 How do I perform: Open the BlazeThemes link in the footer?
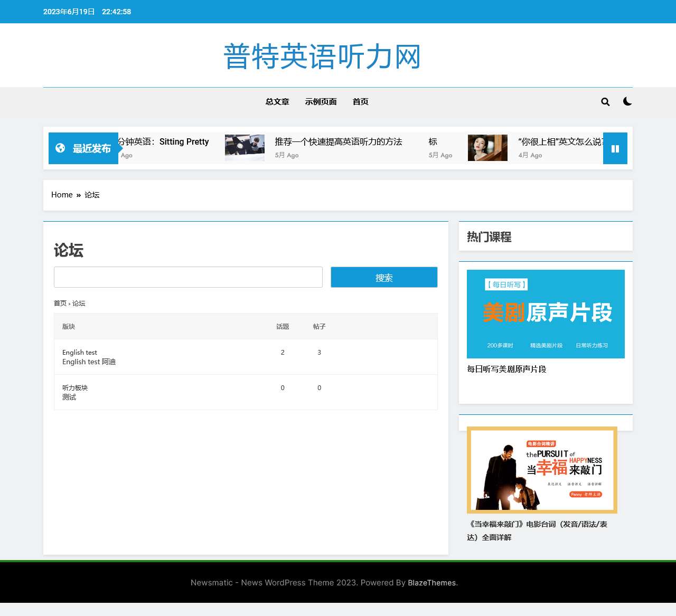pyautogui.click(x=431, y=583)
